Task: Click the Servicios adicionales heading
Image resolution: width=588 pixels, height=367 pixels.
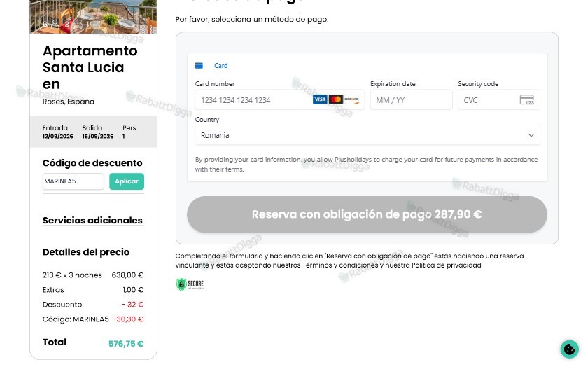Action: point(92,221)
